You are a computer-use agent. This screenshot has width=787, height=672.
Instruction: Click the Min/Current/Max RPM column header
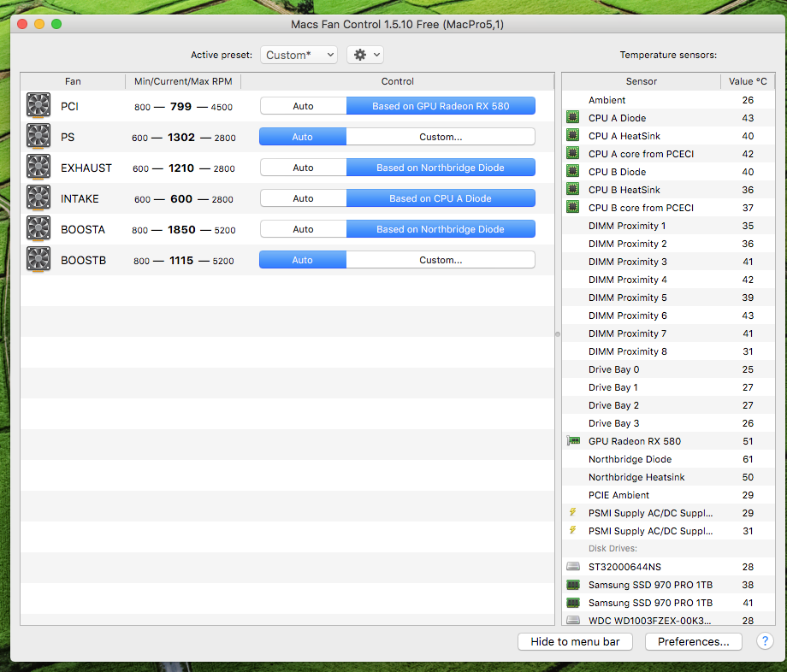click(183, 81)
